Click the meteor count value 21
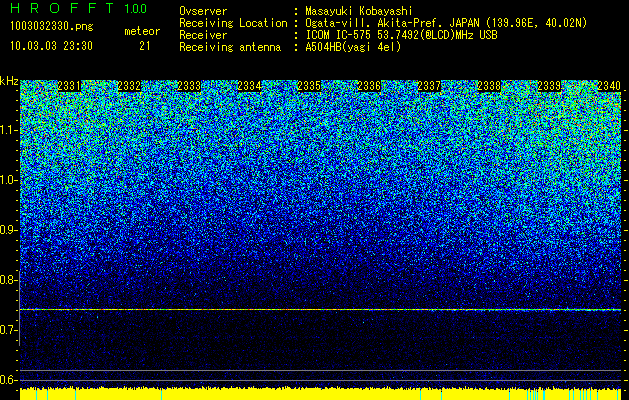The width and height of the screenshot is (629, 400). click(x=145, y=46)
